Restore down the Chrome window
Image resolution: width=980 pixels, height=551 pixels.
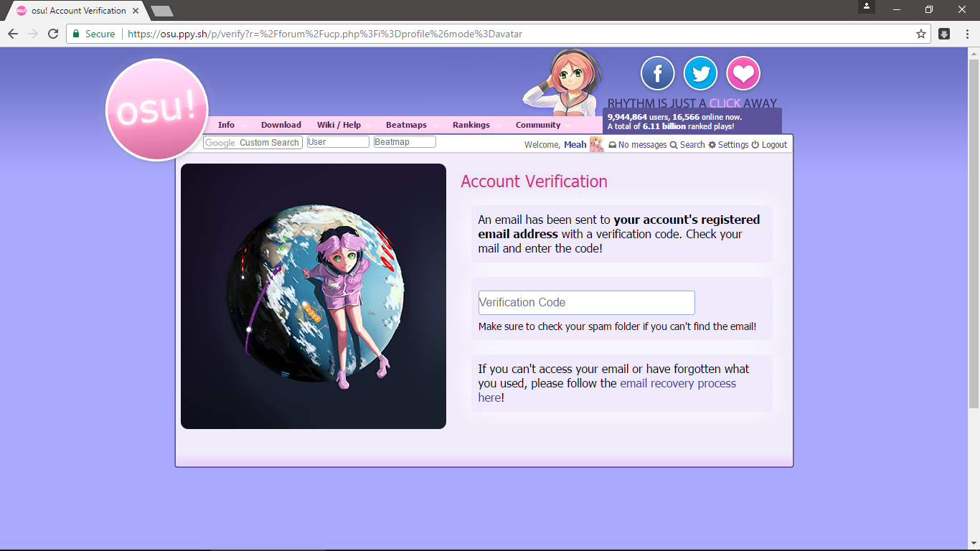929,9
